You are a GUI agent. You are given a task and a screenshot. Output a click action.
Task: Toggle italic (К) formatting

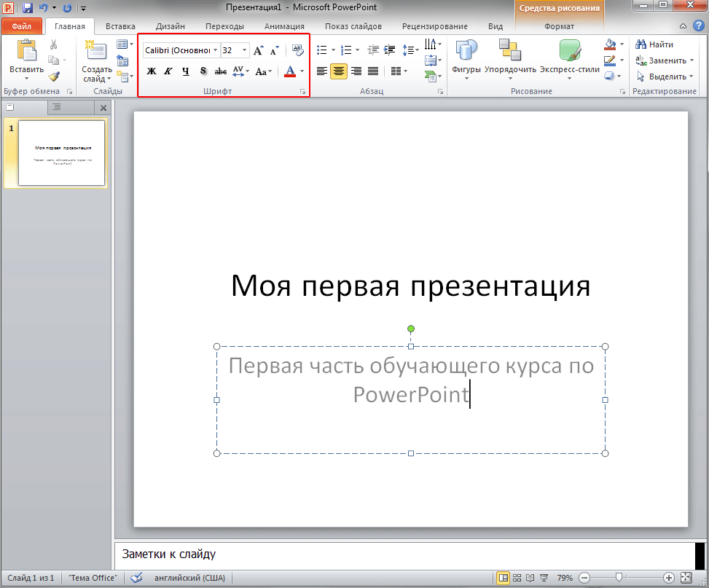(168, 71)
